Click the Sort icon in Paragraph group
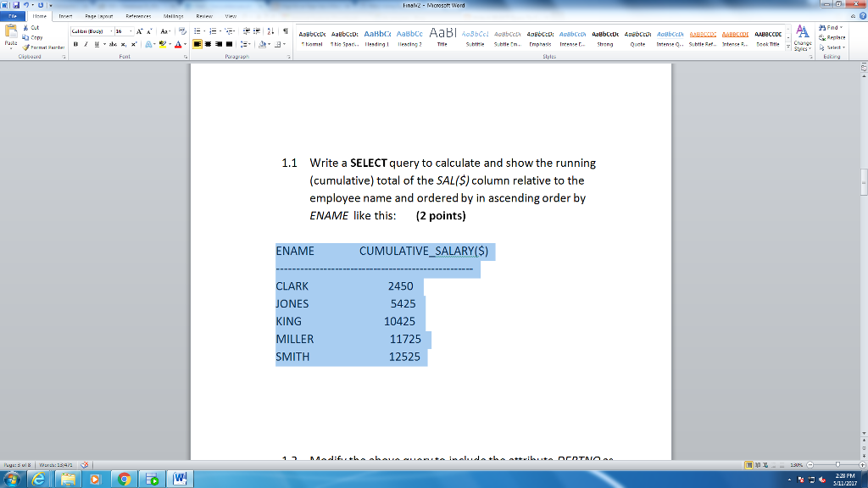 270,30
